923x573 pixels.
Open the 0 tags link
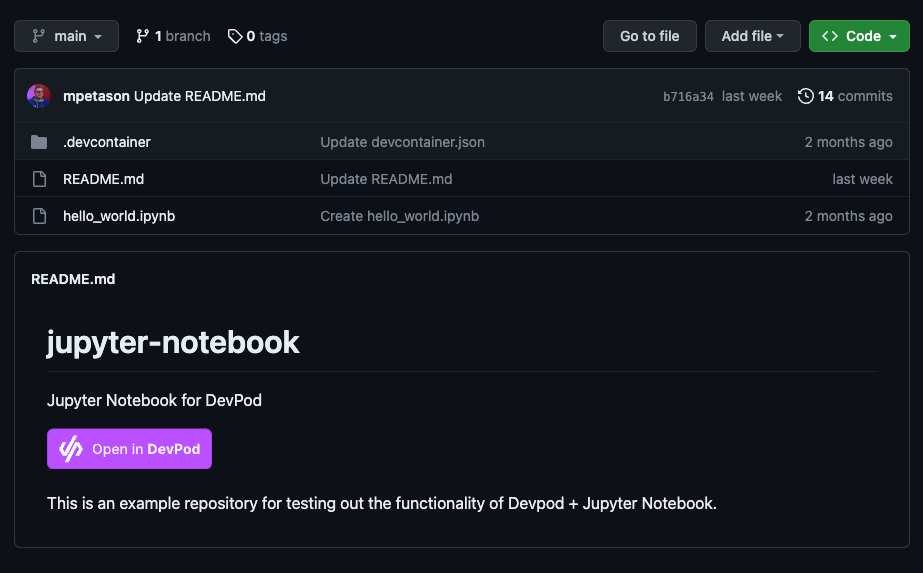(257, 36)
